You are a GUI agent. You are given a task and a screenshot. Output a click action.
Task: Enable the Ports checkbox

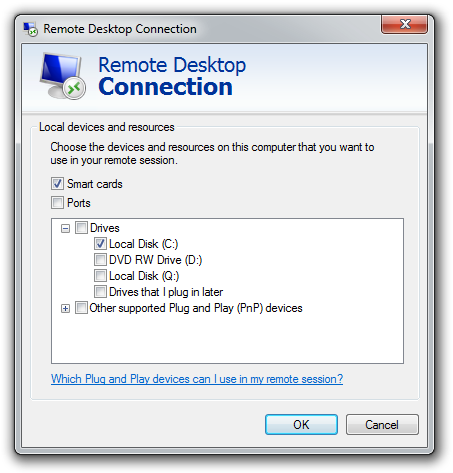pyautogui.click(x=57, y=202)
